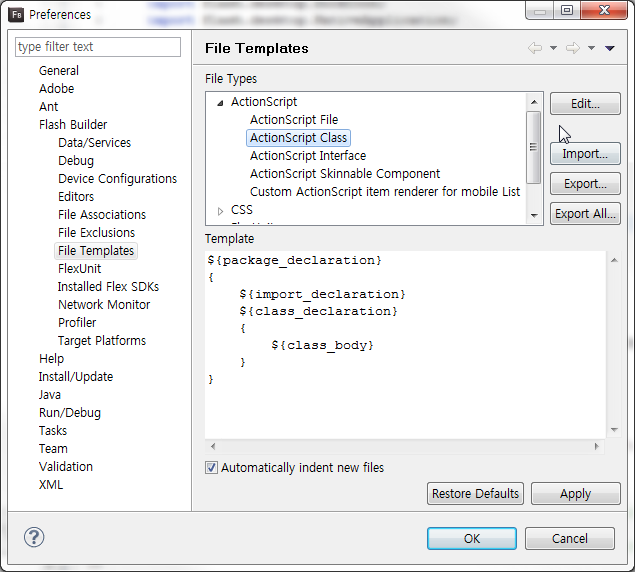Open Data/Services preferences page
635x572 pixels.
[x=94, y=143]
